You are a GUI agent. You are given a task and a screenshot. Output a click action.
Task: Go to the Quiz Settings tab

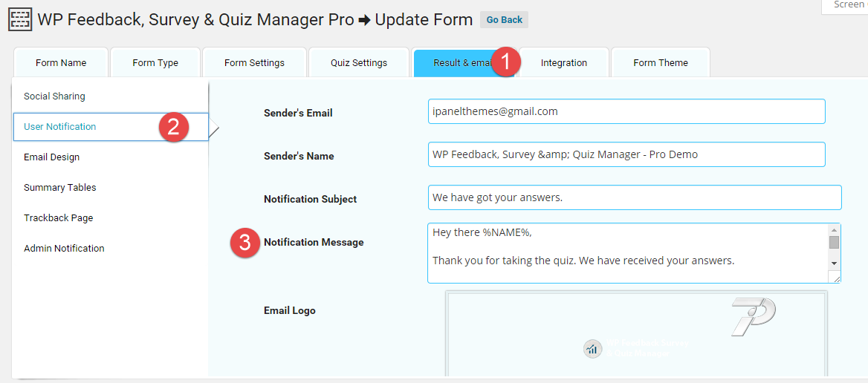359,63
